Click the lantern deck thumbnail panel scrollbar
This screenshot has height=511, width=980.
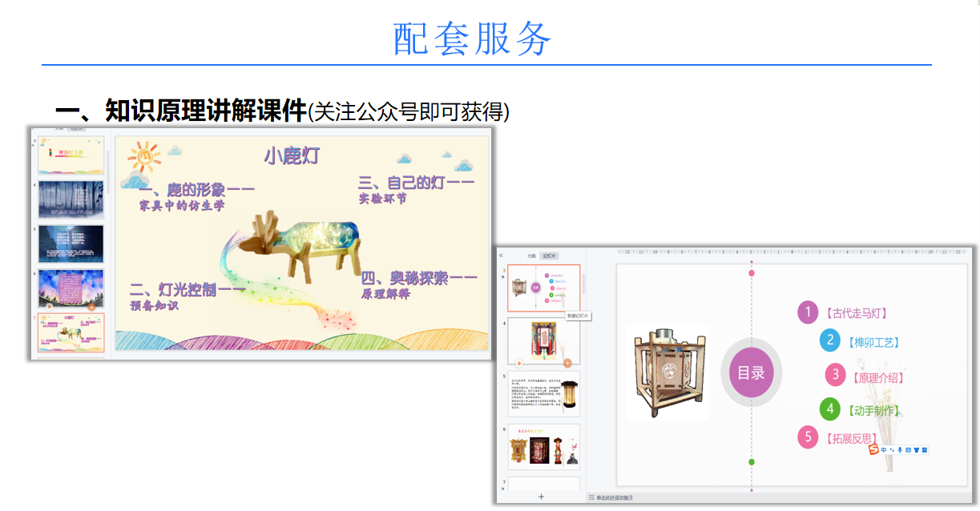coord(583,284)
